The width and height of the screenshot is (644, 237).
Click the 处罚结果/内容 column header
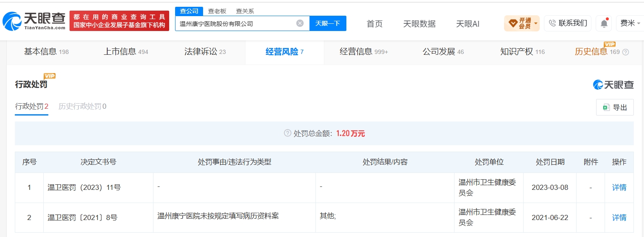[385, 162]
